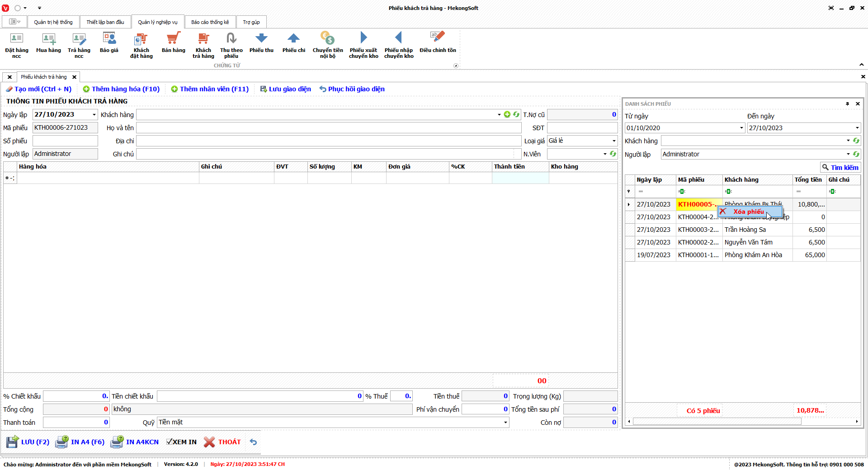868x470 pixels.
Task: Expand the Ngày lập date dropdown
Action: click(x=94, y=115)
